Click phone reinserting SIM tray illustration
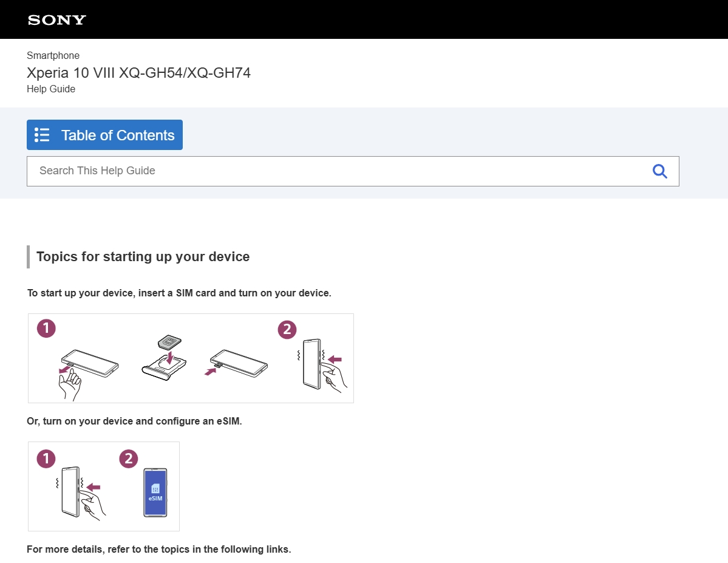The width and height of the screenshot is (728, 563). point(236,363)
